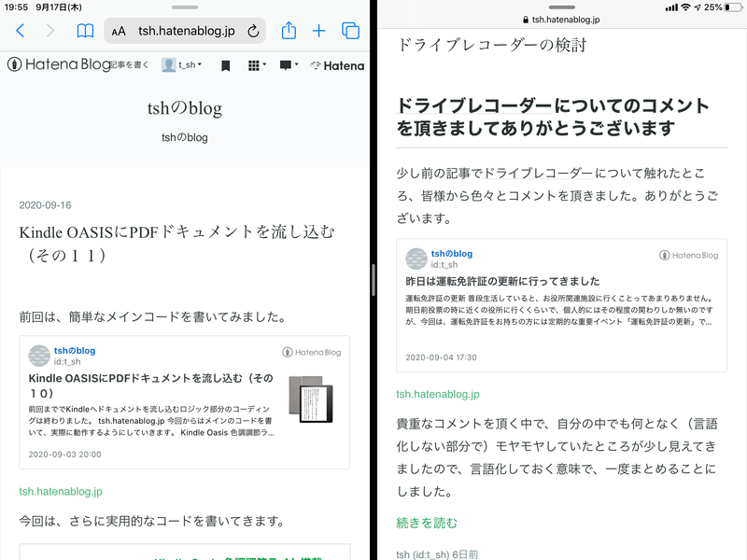Click the 続きを読む read-more link
Viewport: 747px width, 560px height.
427,523
